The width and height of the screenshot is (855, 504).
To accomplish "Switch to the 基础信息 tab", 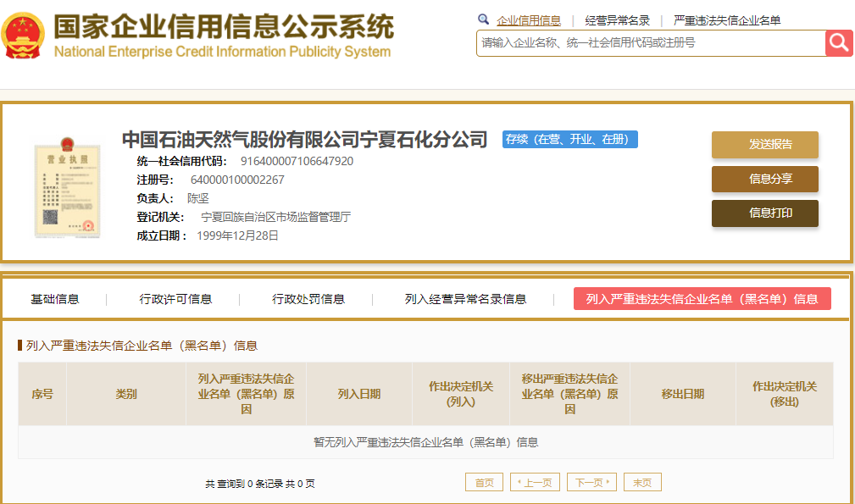I will point(54,299).
